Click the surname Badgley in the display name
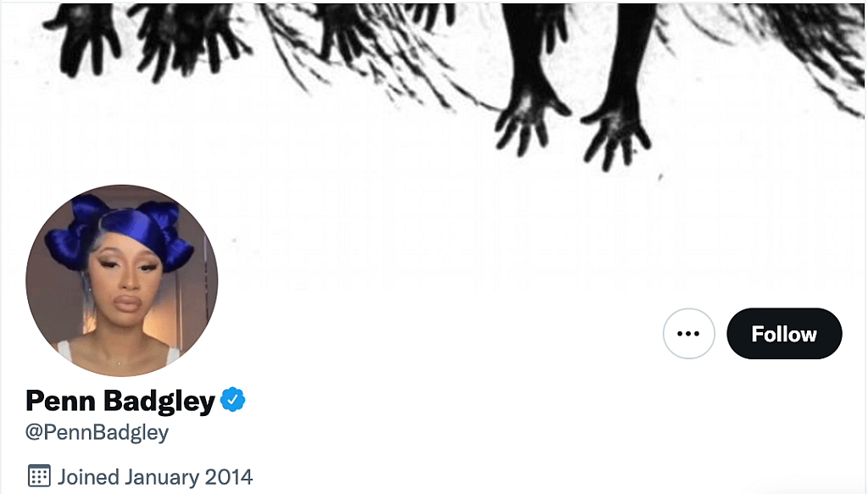The image size is (868, 494). coord(159,402)
